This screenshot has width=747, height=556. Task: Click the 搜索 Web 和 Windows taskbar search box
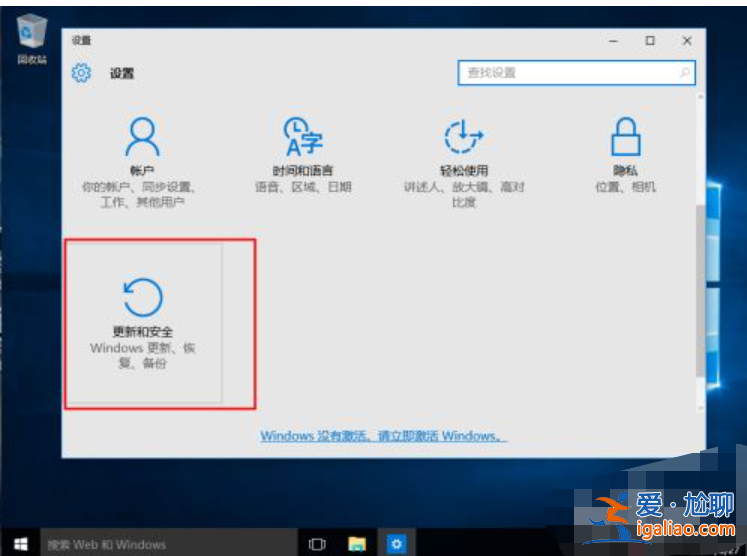coord(169,544)
